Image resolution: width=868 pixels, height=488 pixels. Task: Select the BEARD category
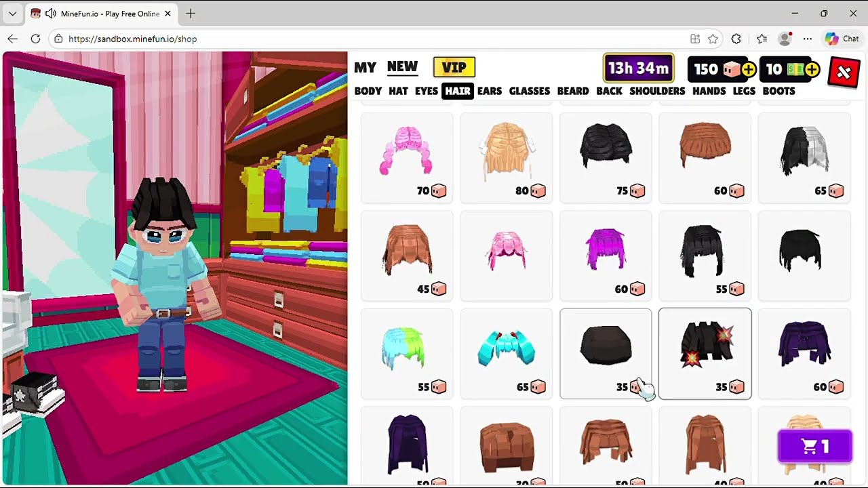tap(573, 91)
